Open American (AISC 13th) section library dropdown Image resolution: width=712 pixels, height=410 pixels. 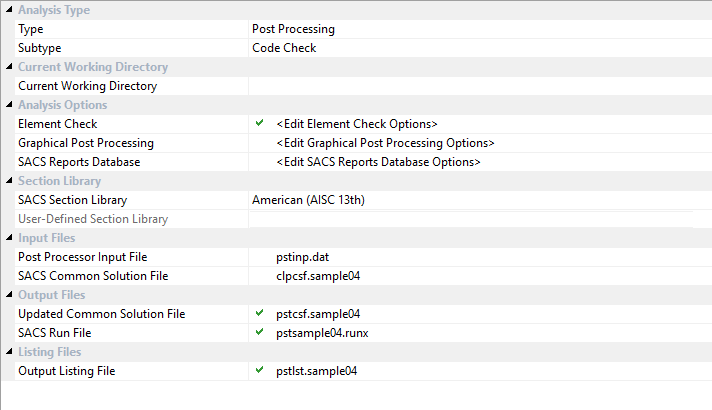point(308,200)
